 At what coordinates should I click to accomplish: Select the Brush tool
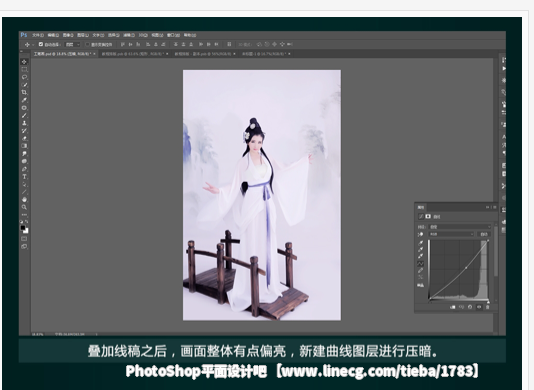pyautogui.click(x=24, y=115)
